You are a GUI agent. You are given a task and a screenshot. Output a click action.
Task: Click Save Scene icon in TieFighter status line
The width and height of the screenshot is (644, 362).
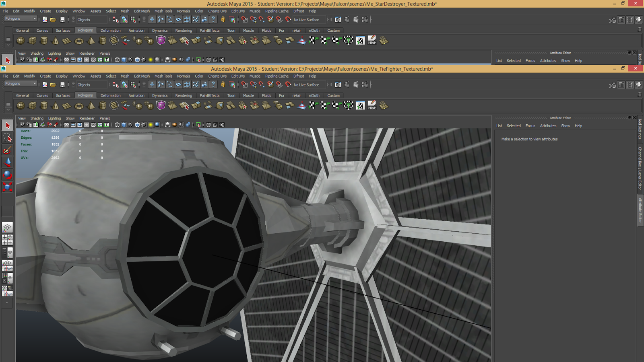pyautogui.click(x=62, y=84)
